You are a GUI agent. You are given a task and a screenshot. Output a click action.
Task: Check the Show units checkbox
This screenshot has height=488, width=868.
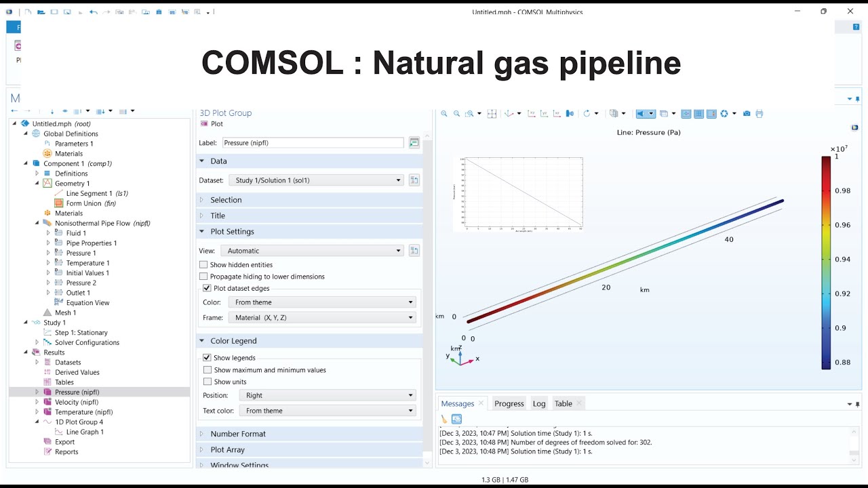208,382
